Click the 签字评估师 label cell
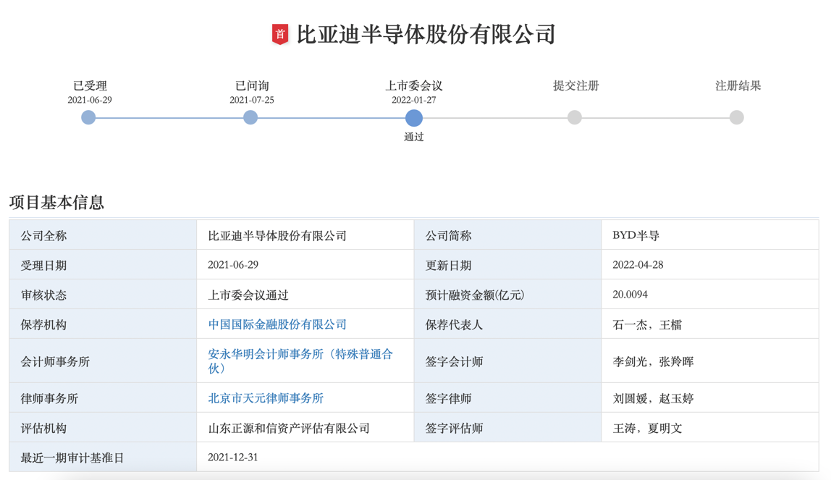832x480 pixels. pyautogui.click(x=508, y=427)
